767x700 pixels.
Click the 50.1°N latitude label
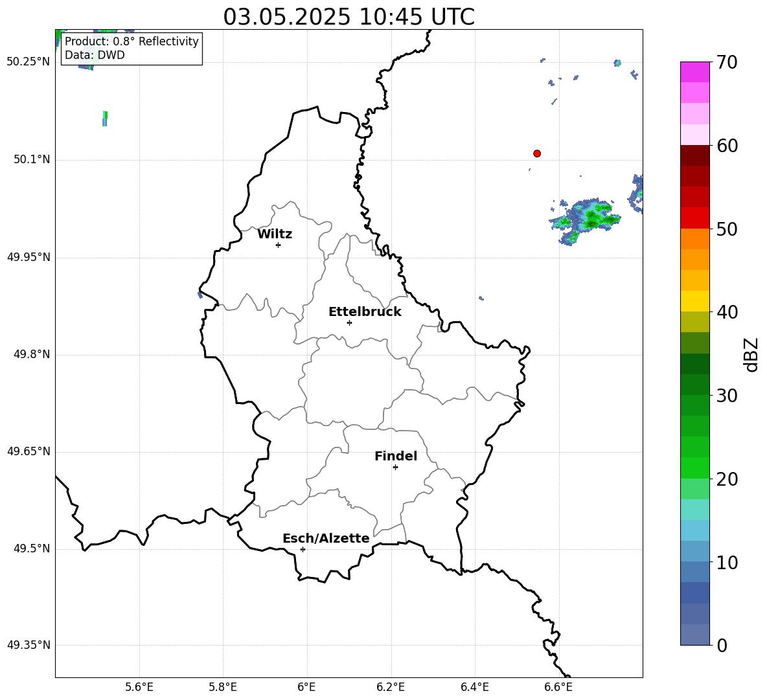click(x=32, y=159)
